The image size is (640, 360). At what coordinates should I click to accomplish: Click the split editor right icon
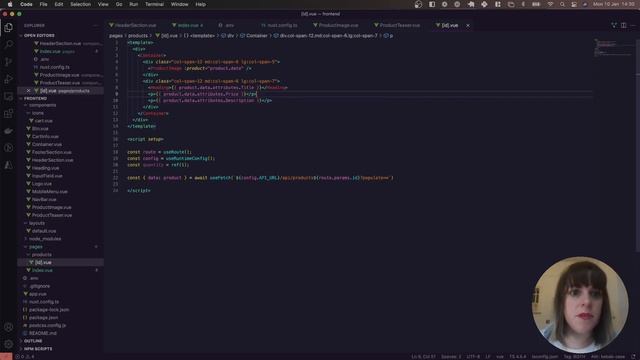623,25
